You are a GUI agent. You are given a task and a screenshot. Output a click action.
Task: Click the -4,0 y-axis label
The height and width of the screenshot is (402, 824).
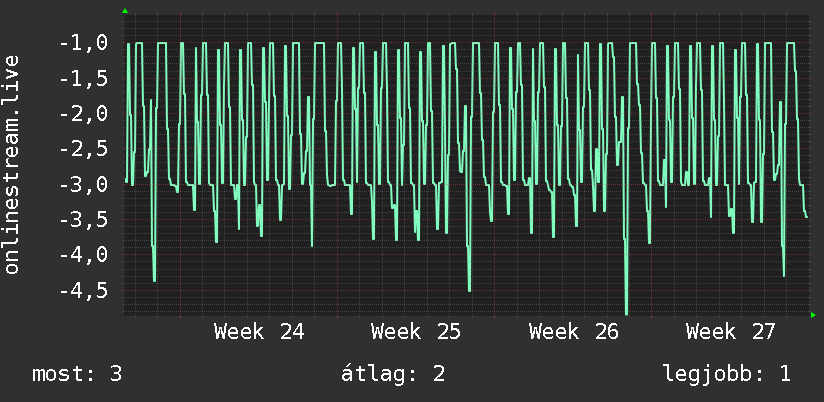84,255
